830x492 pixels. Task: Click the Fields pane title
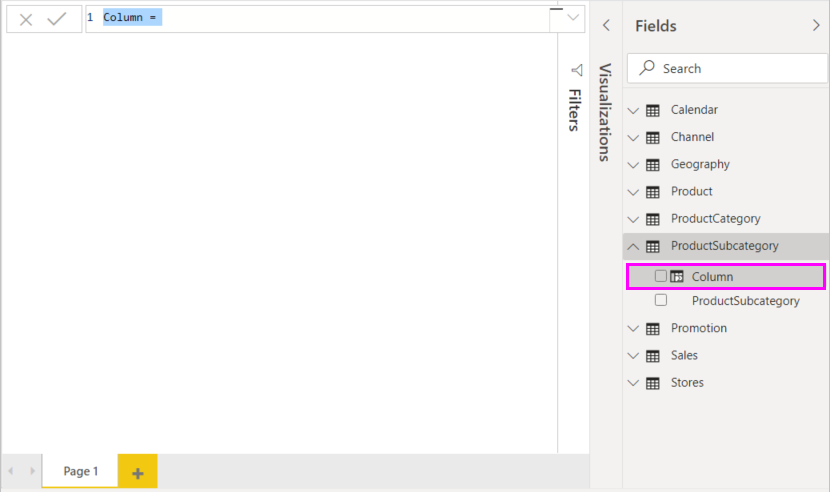pos(656,25)
